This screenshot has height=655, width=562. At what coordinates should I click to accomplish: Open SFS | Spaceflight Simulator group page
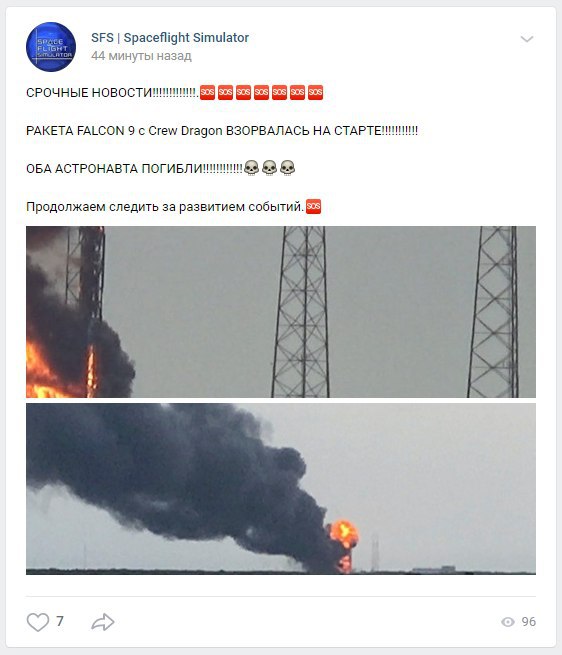170,38
